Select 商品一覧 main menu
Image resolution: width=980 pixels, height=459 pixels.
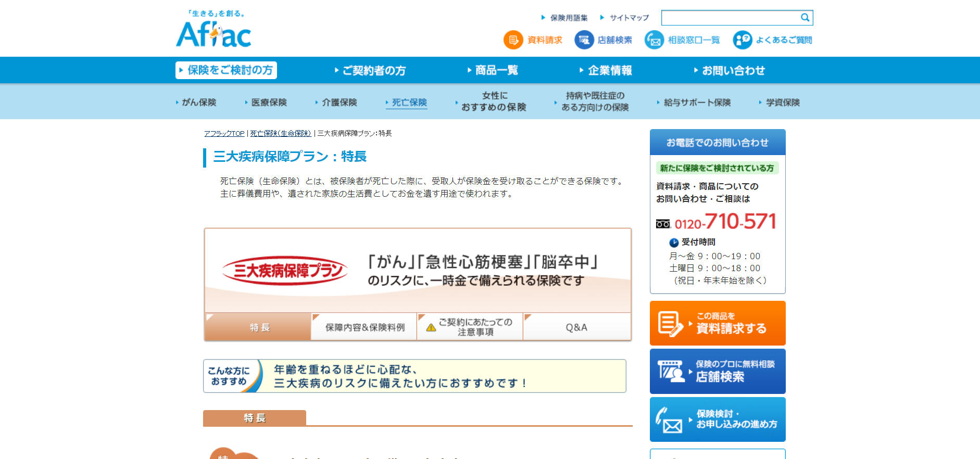(493, 70)
